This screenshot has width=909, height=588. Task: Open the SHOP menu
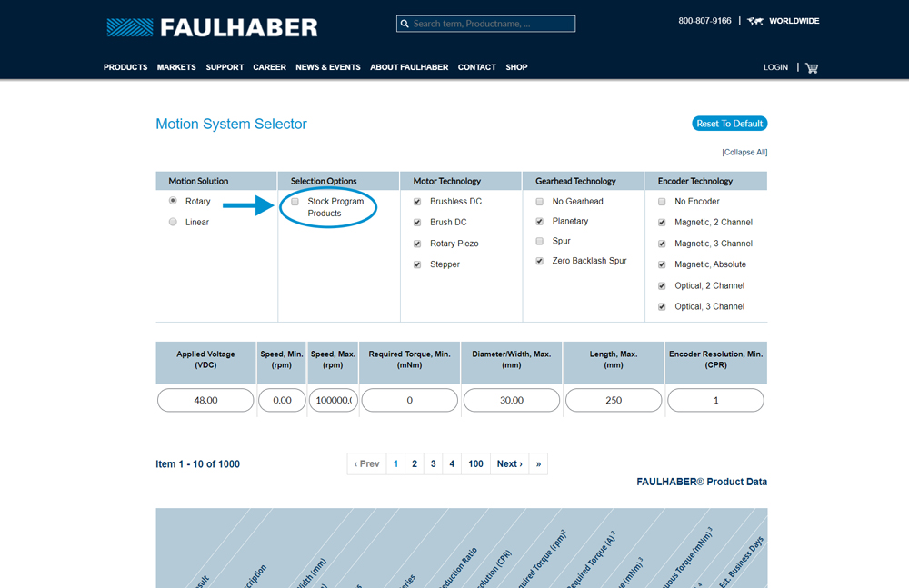[x=516, y=67]
